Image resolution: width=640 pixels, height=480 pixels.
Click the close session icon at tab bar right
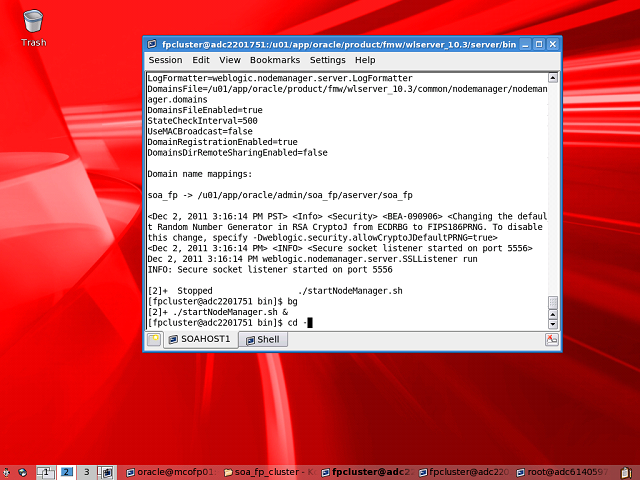[x=551, y=339]
